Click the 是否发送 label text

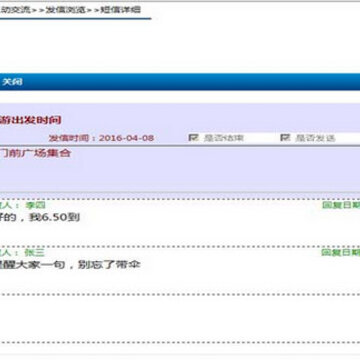(315, 138)
